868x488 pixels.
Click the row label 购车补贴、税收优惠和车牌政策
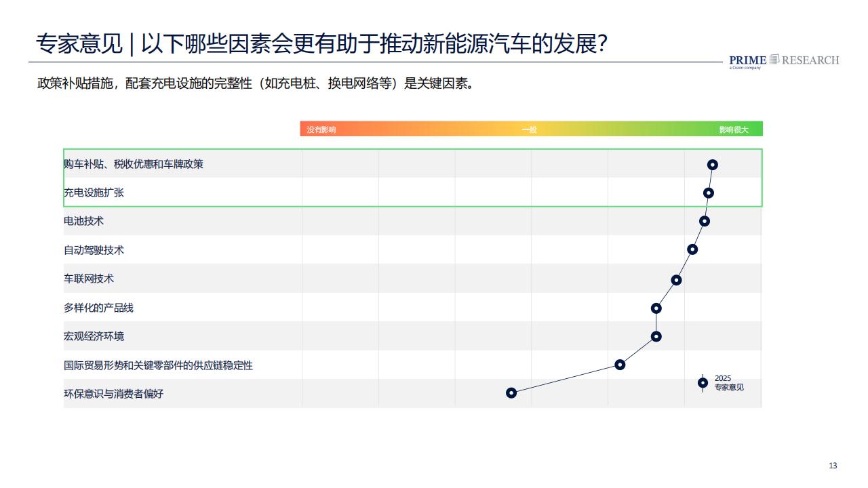pos(134,164)
